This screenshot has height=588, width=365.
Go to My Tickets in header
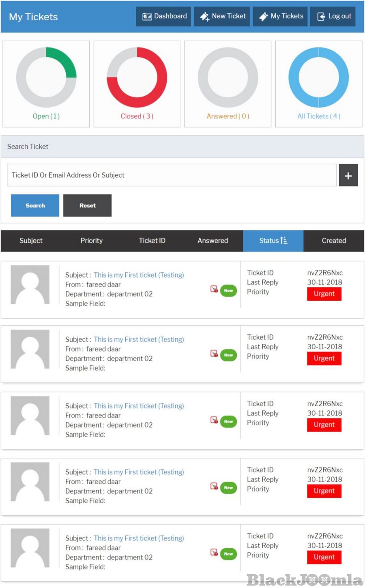(281, 16)
